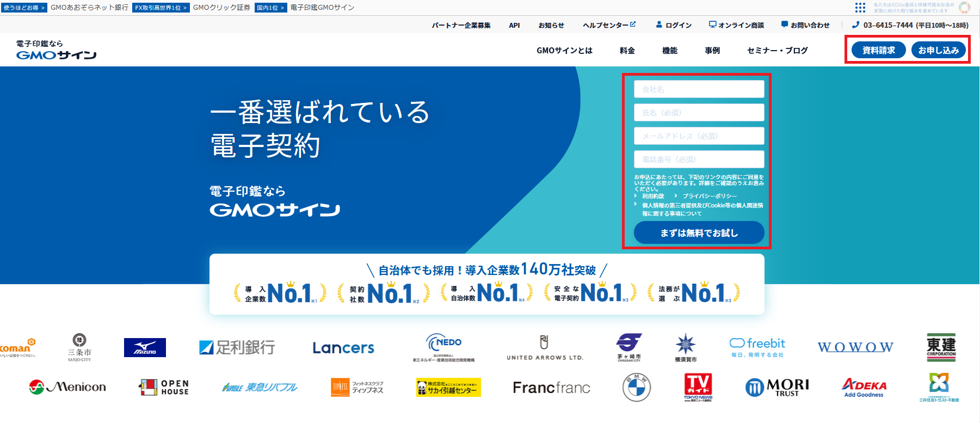This screenshot has width=980, height=423.
Task: Click the 東建 Corporation logo
Action: pos(941,347)
